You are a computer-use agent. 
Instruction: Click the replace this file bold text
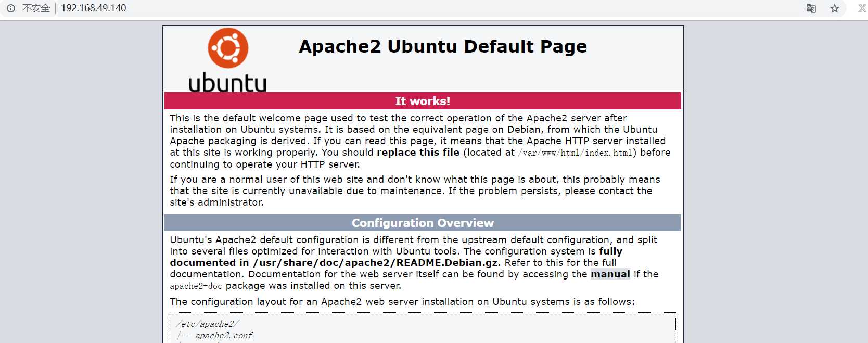pyautogui.click(x=418, y=153)
